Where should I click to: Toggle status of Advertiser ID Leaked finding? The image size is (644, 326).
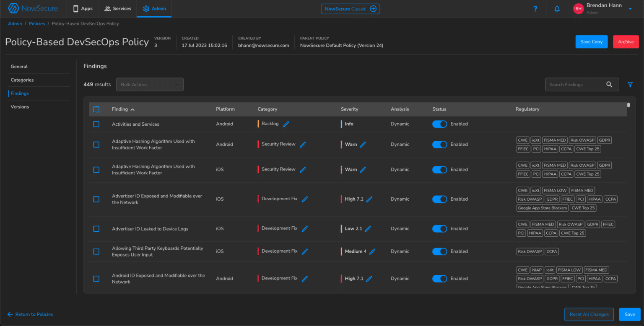pyautogui.click(x=440, y=229)
